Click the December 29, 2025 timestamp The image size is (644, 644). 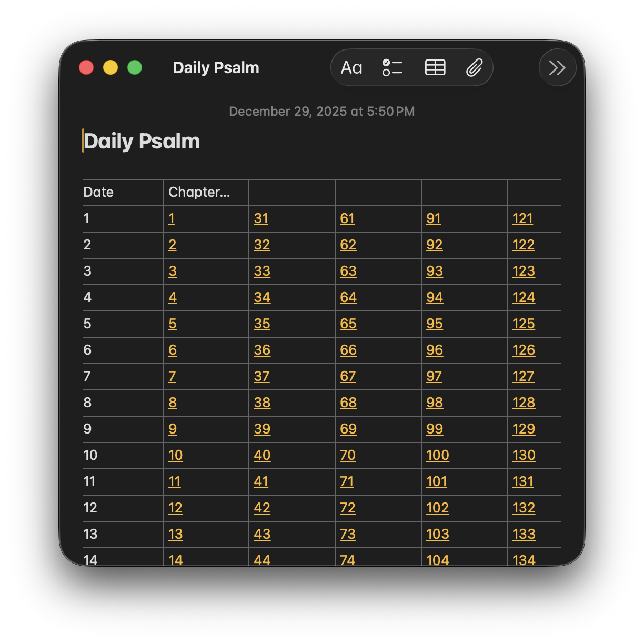[x=322, y=112]
